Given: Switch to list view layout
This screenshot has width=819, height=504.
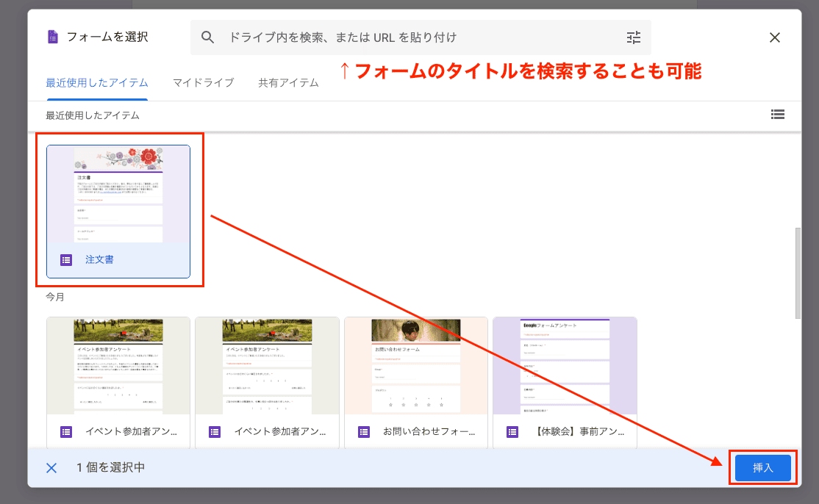Looking at the screenshot, I should click(778, 114).
